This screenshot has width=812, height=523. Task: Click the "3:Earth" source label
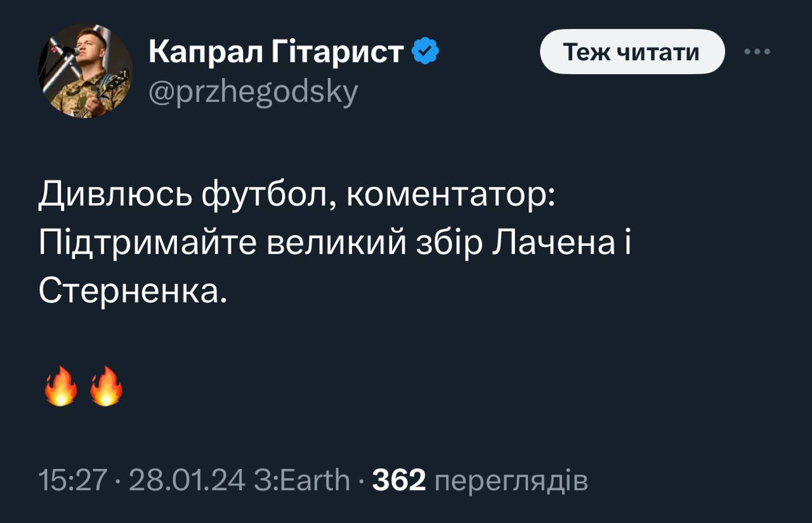point(301,481)
